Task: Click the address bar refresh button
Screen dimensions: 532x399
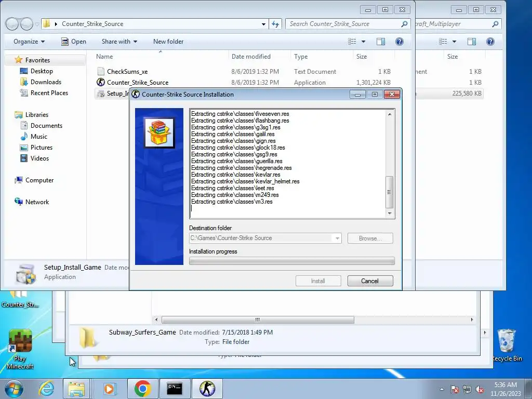Action: [275, 24]
